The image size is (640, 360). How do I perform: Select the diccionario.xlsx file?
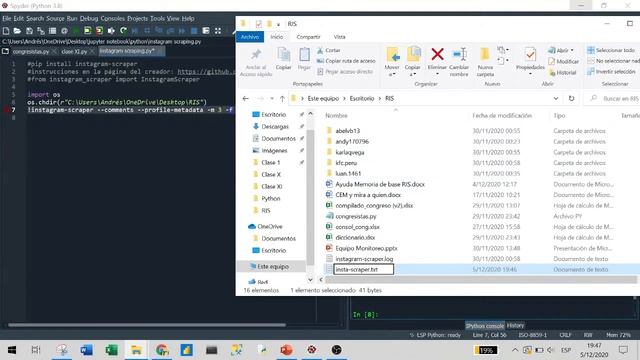[x=355, y=238]
